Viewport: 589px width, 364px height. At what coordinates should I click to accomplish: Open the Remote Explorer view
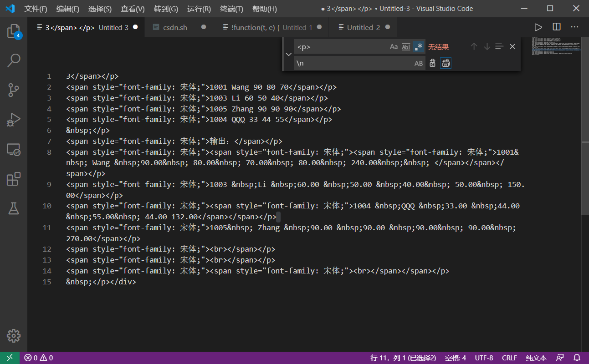pyautogui.click(x=14, y=149)
